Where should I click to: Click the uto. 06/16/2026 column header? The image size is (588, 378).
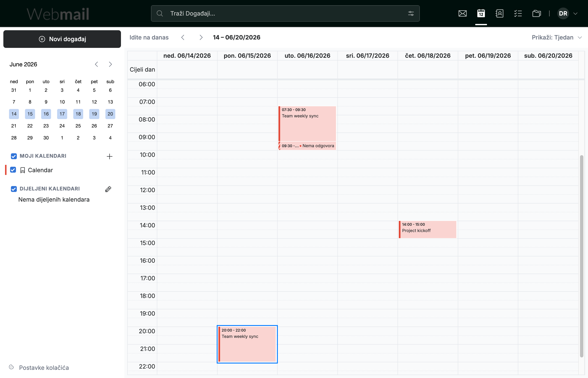[x=307, y=56]
